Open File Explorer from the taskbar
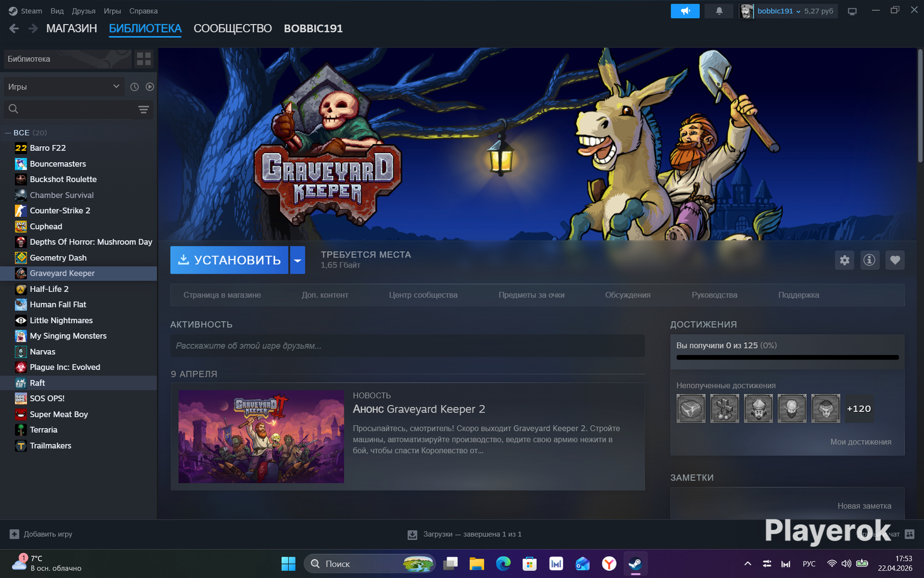Screen dimensions: 924x578 click(x=476, y=564)
